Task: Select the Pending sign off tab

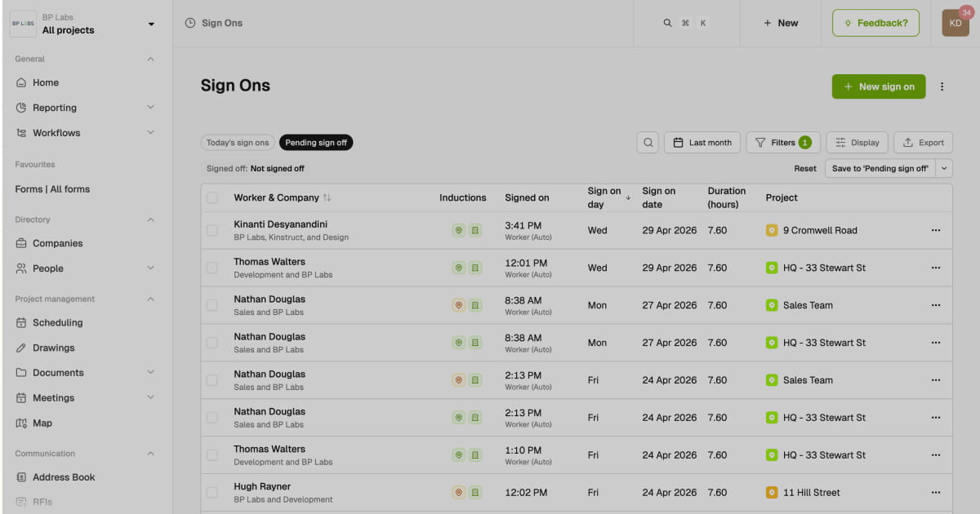Action: coord(316,143)
